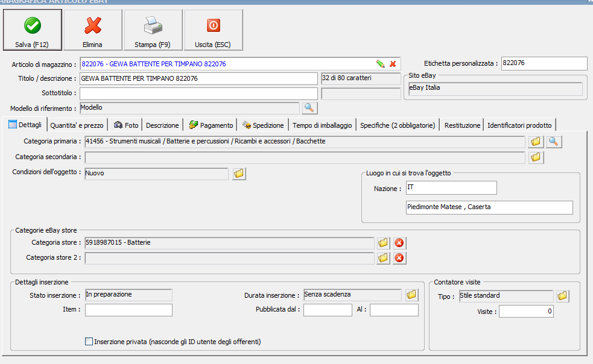Click Categoria store field 5918987015 - Batterie
The height and width of the screenshot is (364, 593).
click(x=229, y=243)
